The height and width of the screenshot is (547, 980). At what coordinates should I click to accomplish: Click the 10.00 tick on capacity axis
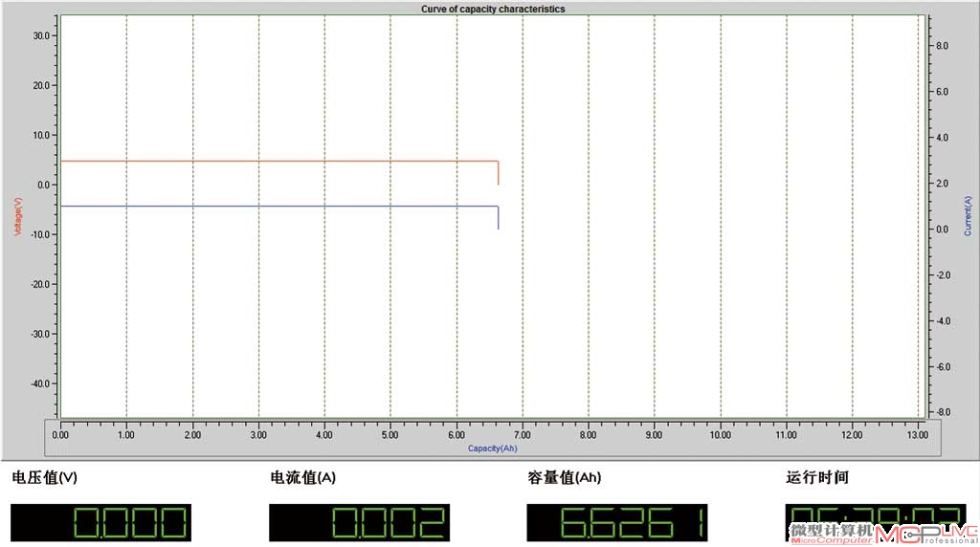coord(720,434)
